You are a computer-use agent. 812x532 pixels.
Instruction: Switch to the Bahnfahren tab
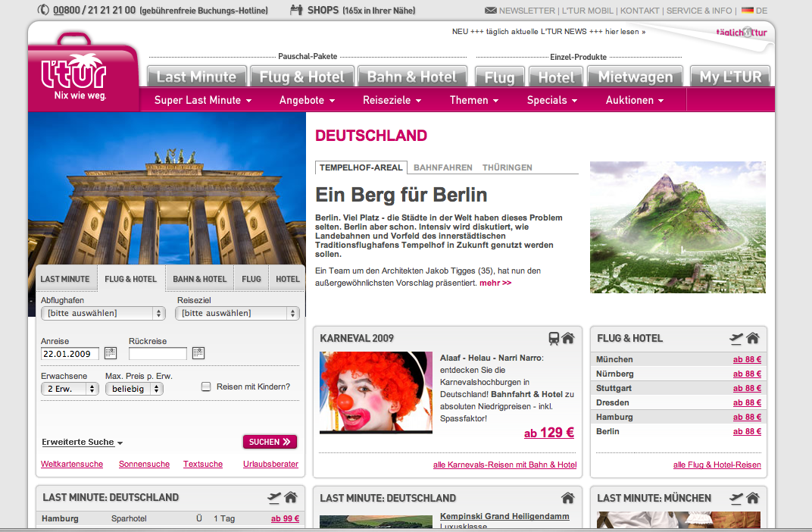[442, 167]
